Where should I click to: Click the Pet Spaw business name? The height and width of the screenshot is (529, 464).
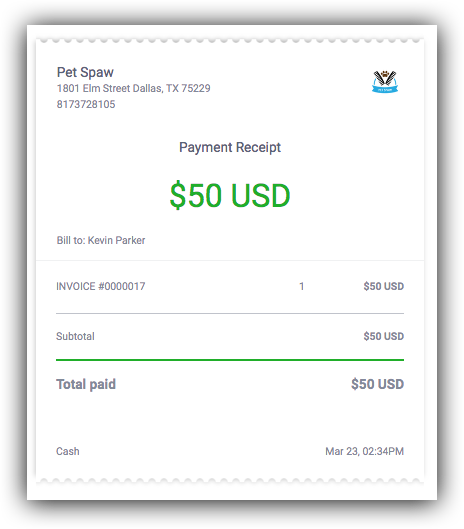(x=85, y=72)
